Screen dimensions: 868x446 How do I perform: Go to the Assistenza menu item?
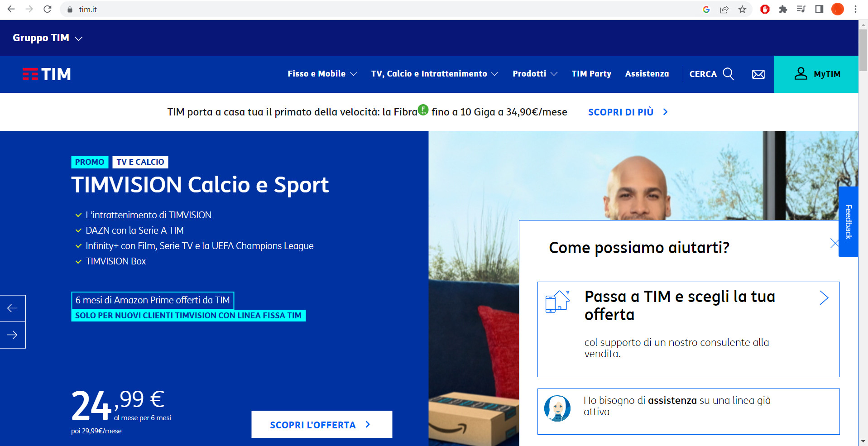647,74
